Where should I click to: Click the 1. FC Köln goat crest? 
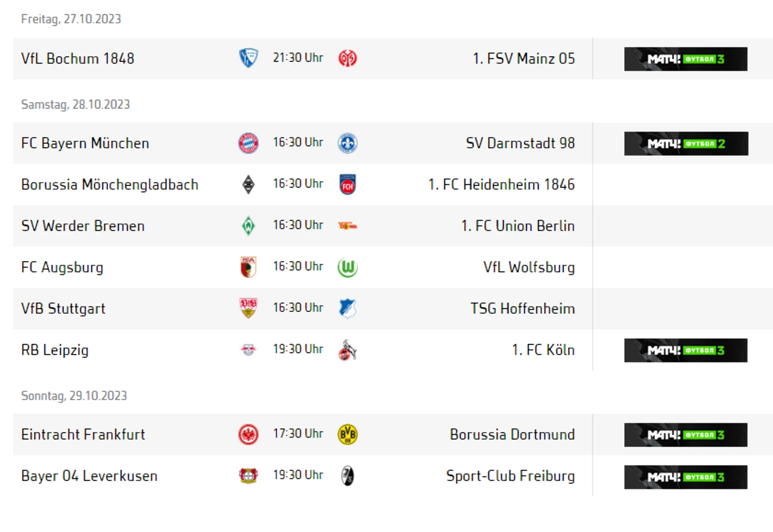(x=347, y=350)
